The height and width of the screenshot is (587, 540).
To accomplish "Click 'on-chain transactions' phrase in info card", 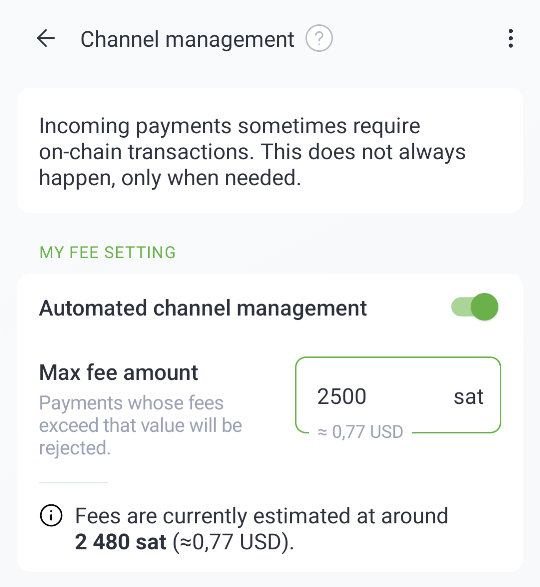I will point(144,152).
